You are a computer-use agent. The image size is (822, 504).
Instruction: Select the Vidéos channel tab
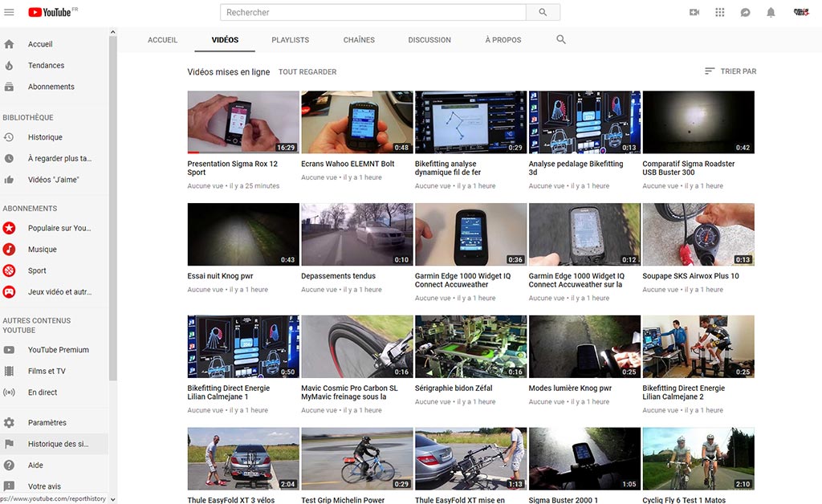[225, 40]
